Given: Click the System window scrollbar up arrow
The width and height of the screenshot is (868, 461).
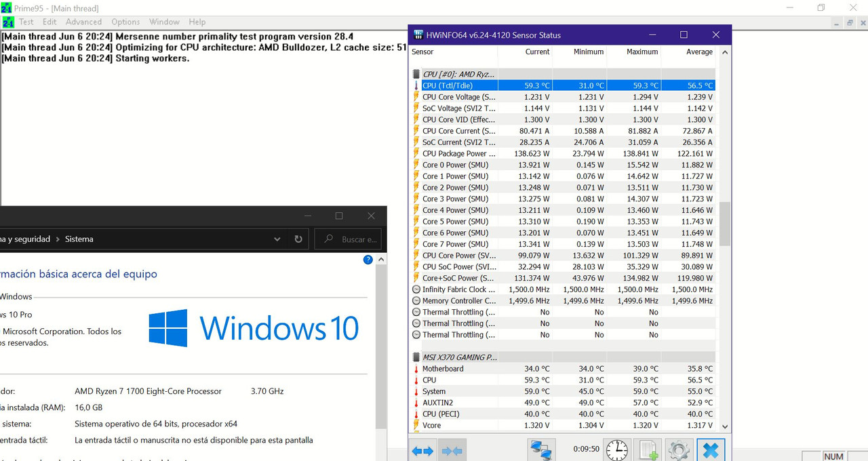Looking at the screenshot, I should tap(382, 260).
